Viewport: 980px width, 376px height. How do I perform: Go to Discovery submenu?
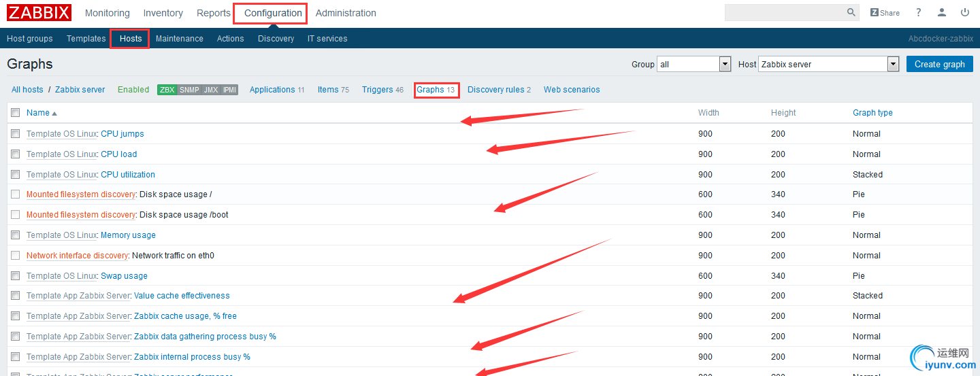(x=276, y=39)
